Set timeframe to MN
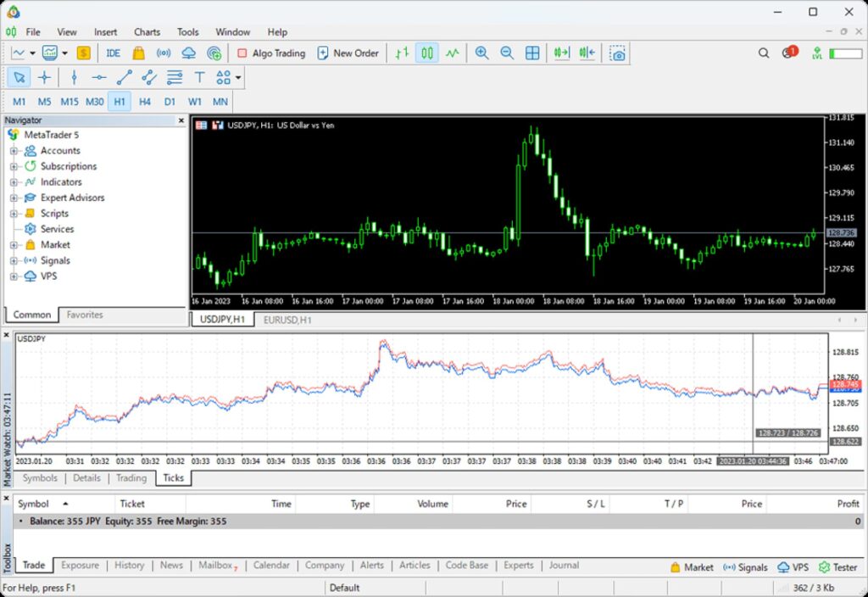This screenshot has height=597, width=868. pyautogui.click(x=220, y=102)
